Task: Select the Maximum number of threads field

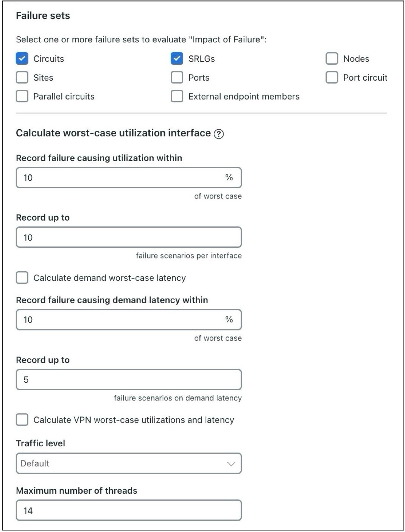Action: click(x=128, y=510)
